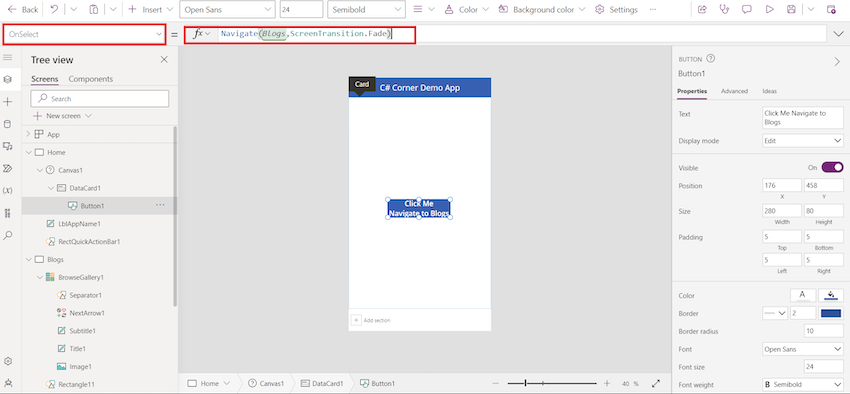Collapse the BrowseGallery1 node
The width and height of the screenshot is (850, 394).
40,277
